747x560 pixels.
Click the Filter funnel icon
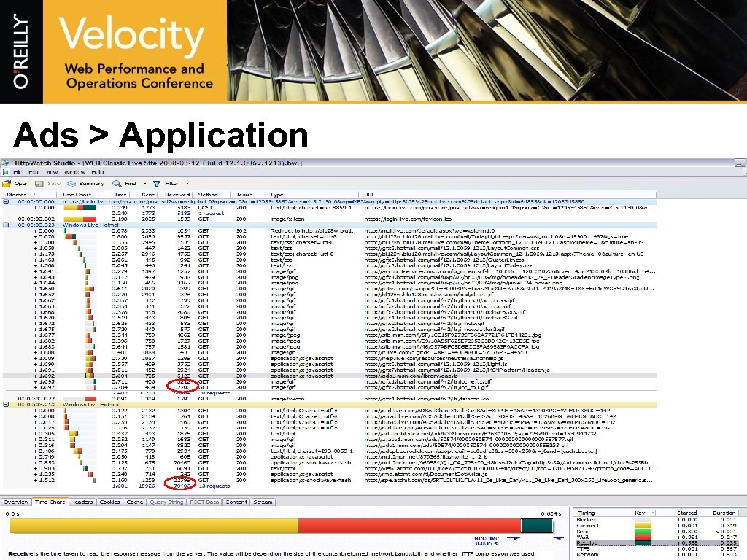156,183
